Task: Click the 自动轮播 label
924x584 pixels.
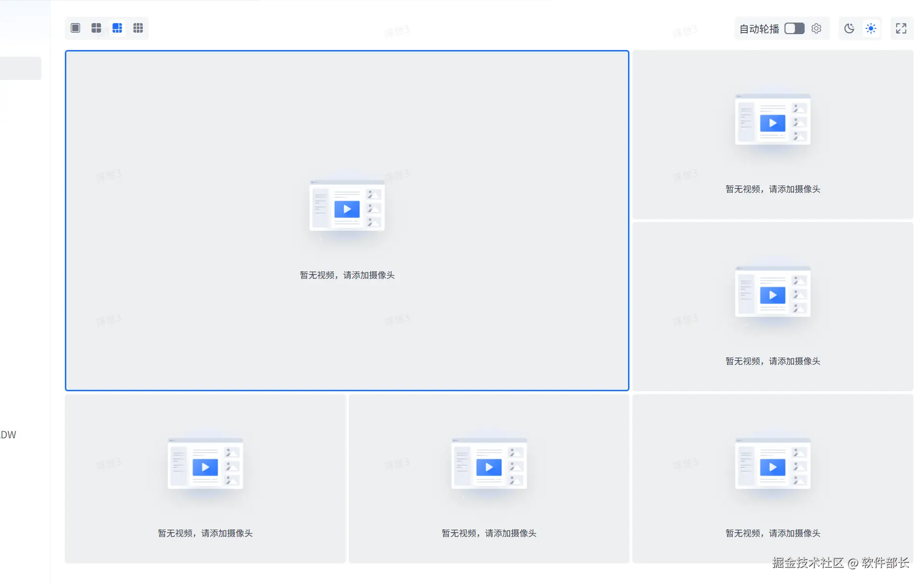Action: pyautogui.click(x=759, y=29)
